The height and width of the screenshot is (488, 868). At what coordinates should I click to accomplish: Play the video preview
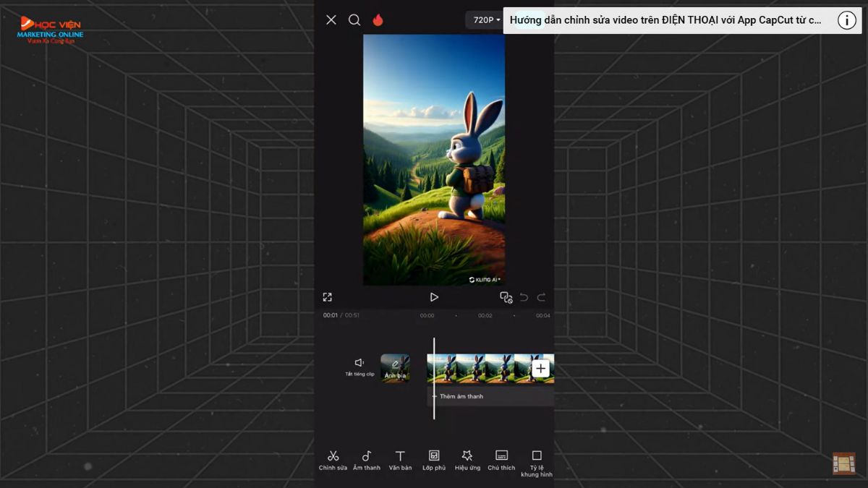click(x=434, y=297)
